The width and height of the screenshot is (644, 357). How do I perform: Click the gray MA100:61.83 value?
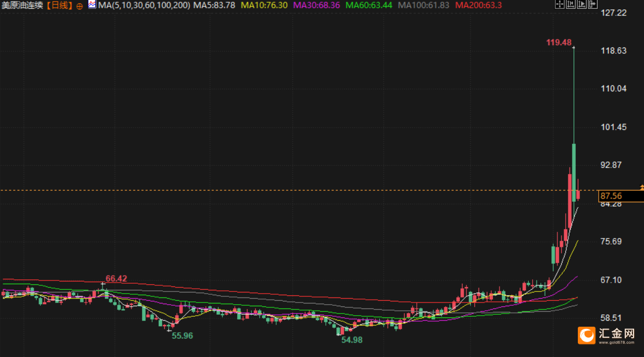pyautogui.click(x=423, y=6)
